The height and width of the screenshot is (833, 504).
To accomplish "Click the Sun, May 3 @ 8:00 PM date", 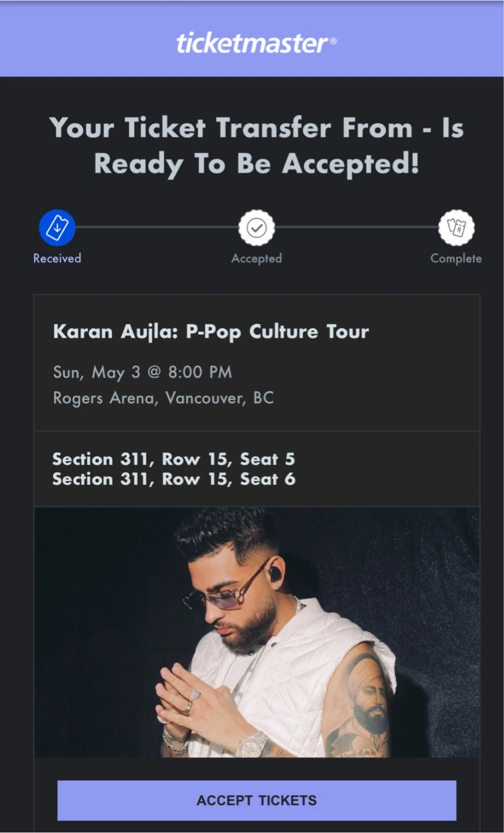I will click(142, 372).
